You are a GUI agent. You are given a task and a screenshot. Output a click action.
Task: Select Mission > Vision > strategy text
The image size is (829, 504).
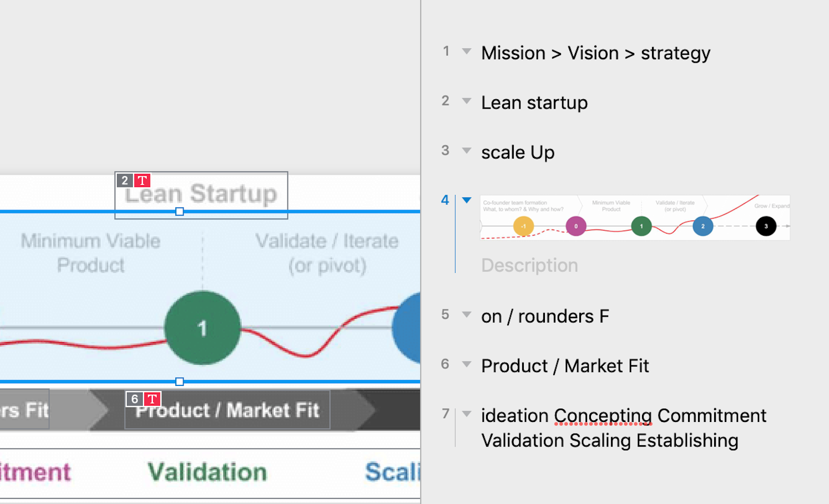tap(595, 53)
